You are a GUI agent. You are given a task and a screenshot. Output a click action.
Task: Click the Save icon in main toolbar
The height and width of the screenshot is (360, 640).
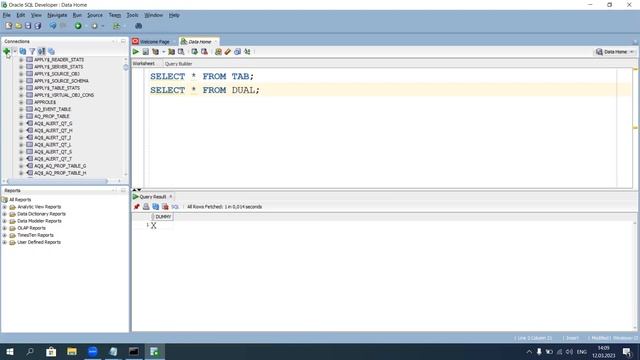tap(28, 26)
